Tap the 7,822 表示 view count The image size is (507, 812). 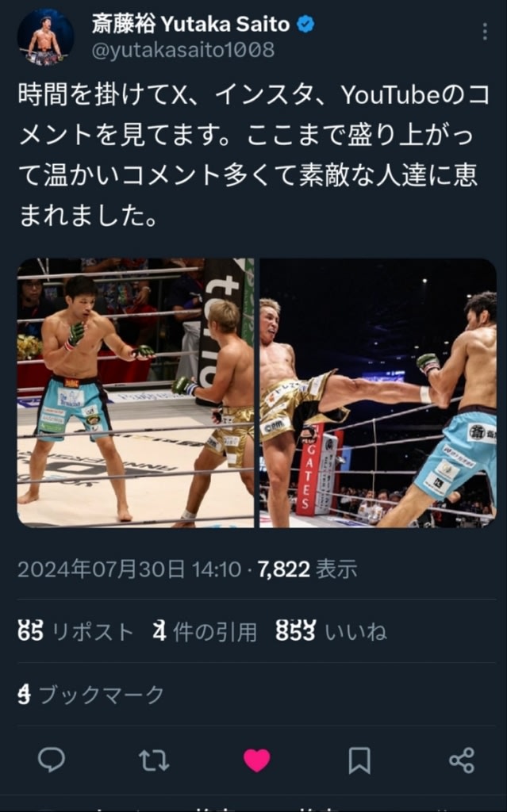[307, 569]
